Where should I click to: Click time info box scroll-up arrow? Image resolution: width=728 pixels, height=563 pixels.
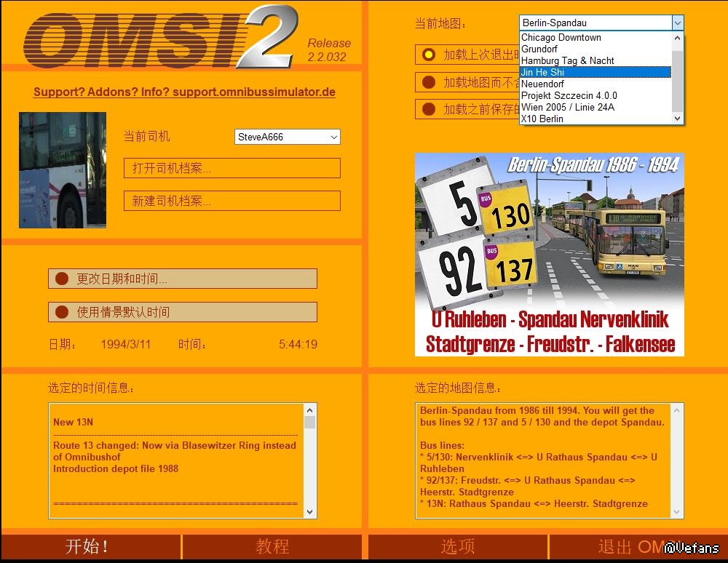tap(309, 410)
